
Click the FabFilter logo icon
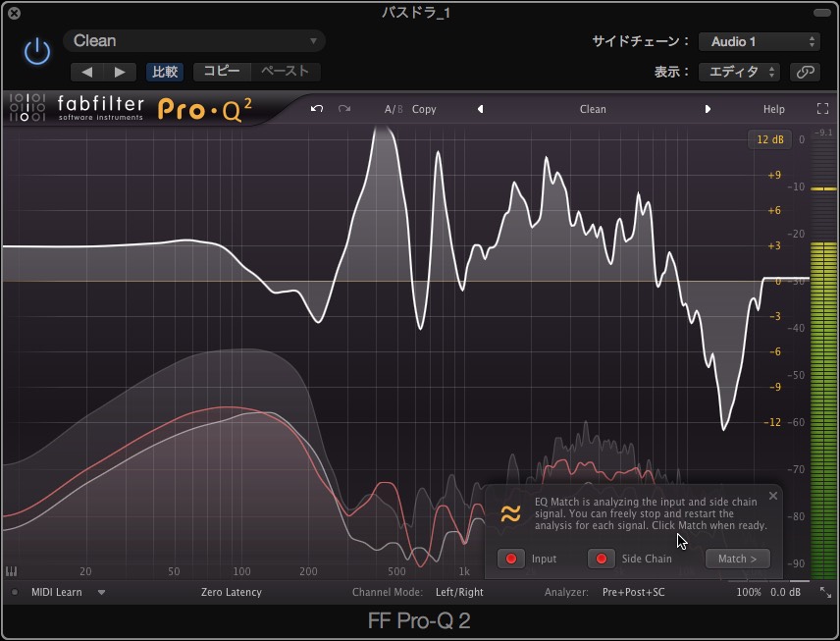pos(27,107)
